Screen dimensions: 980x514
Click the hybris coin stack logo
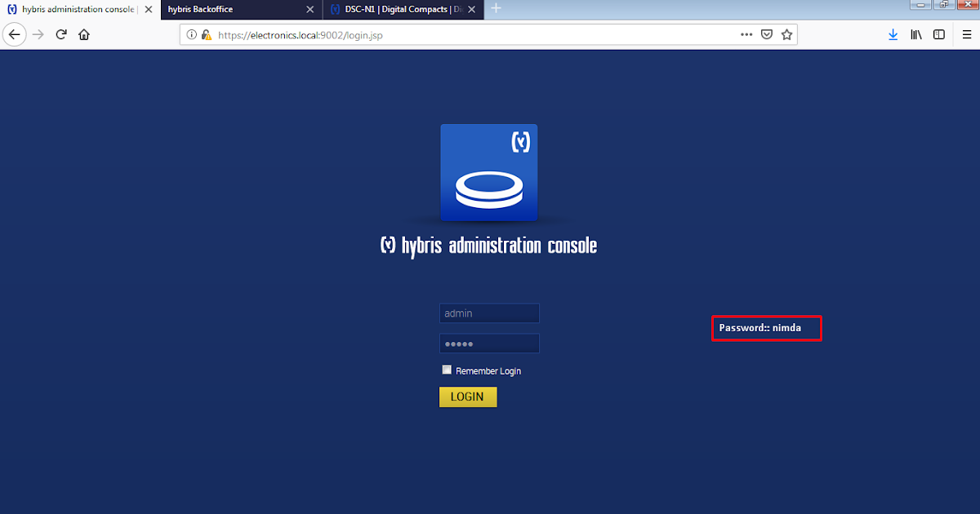[488, 172]
